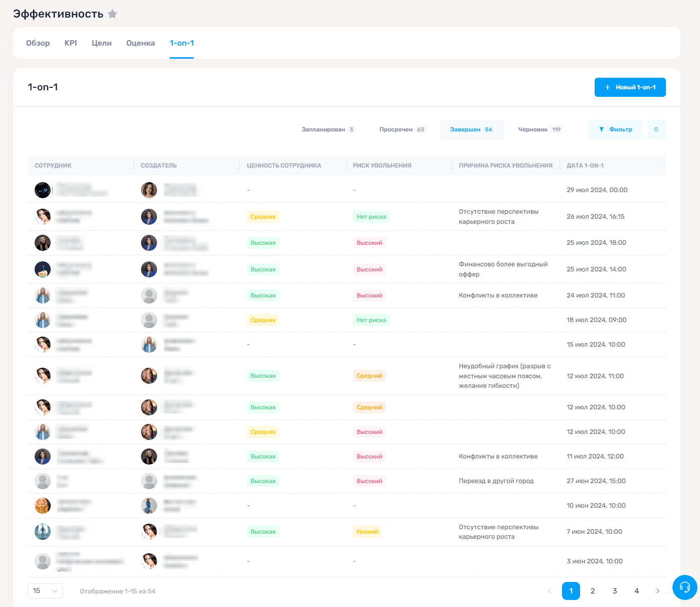Open employee avatar in 29 июл 2024, 00:00 row
The height and width of the screenshot is (607, 700).
click(x=43, y=190)
